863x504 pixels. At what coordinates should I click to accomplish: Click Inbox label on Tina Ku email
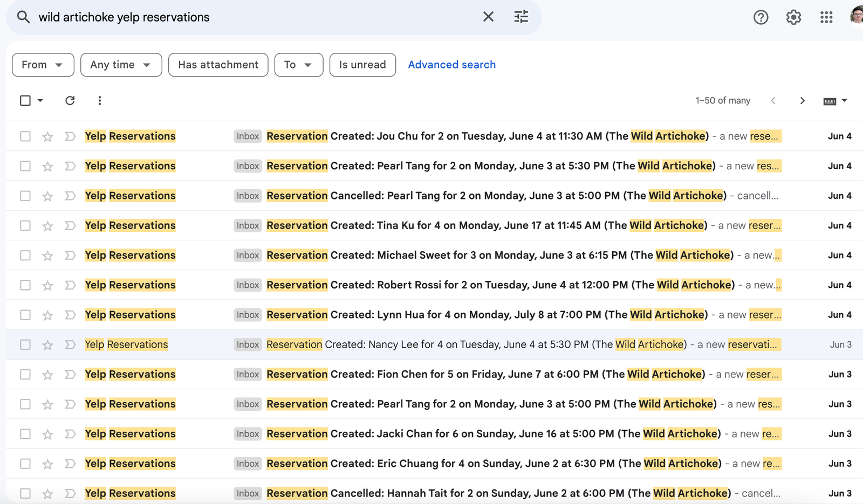click(248, 225)
